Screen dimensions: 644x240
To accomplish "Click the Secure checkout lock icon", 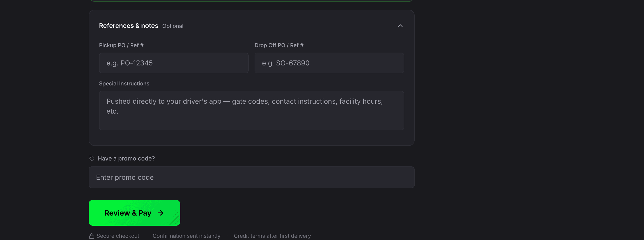I will [92, 236].
